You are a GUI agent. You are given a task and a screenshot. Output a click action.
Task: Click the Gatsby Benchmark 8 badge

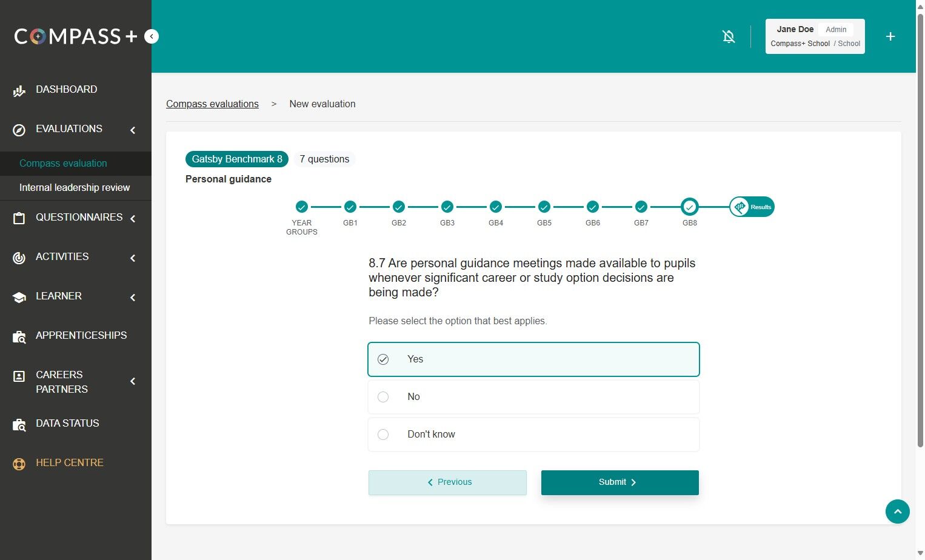click(x=237, y=159)
